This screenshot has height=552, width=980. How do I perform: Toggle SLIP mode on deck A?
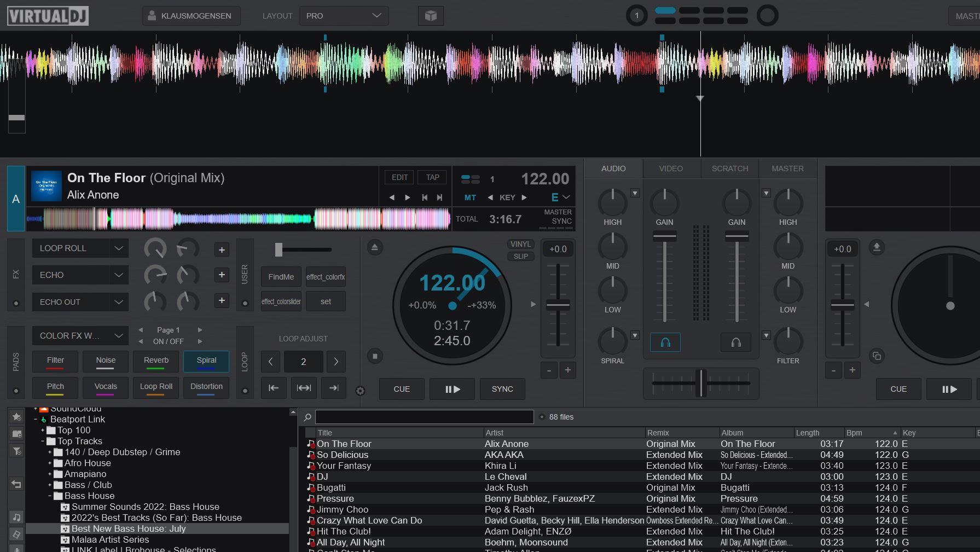click(x=520, y=256)
